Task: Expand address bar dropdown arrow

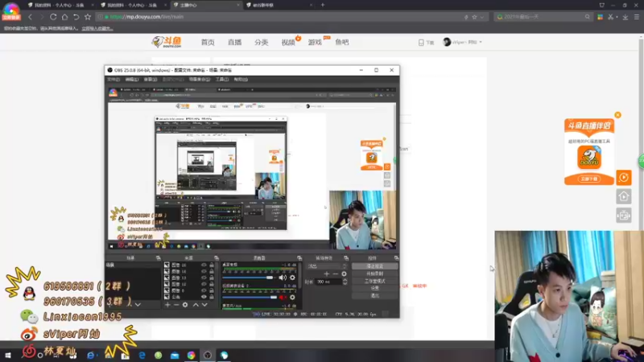Action: 481,17
